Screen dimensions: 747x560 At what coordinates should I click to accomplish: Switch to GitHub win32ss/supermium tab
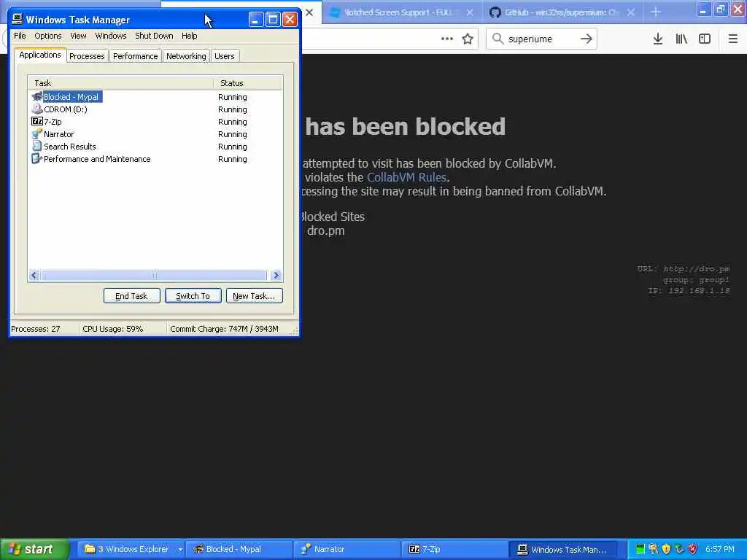point(562,12)
